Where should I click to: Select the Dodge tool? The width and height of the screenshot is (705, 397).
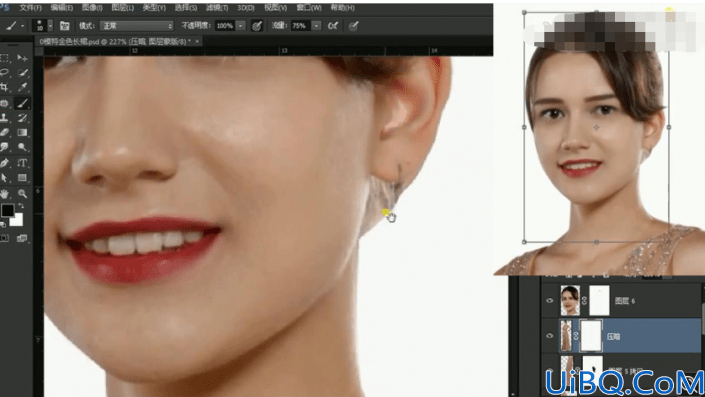[x=22, y=147]
